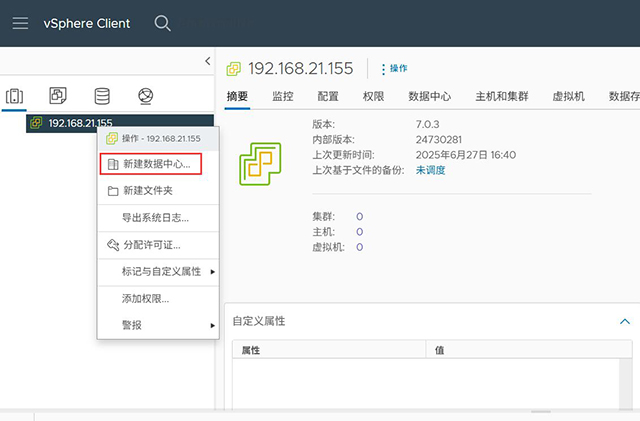Click the search magnifier icon

click(162, 23)
